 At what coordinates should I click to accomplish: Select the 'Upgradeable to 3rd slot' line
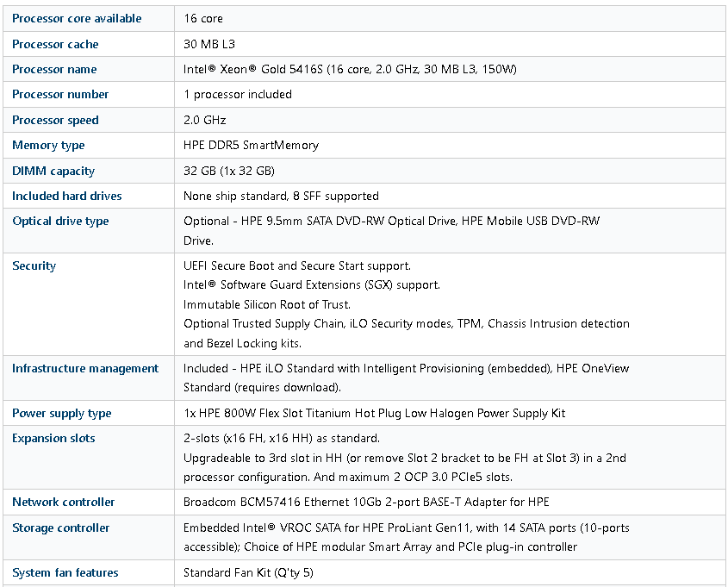click(405, 458)
